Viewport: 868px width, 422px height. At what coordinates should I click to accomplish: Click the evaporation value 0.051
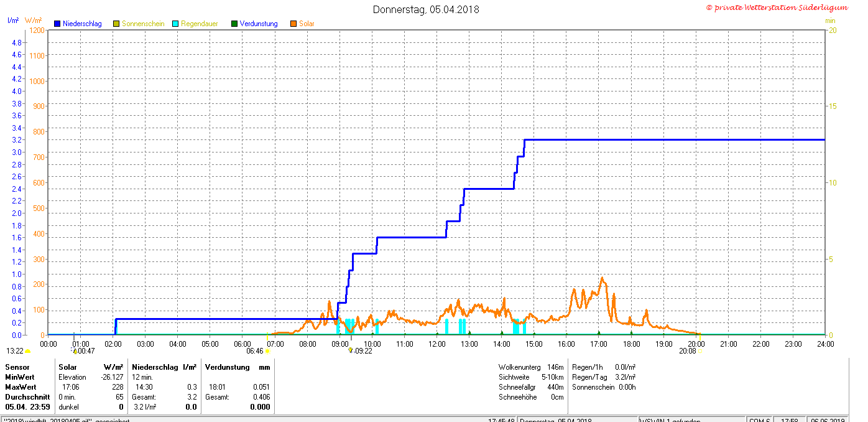[262, 387]
